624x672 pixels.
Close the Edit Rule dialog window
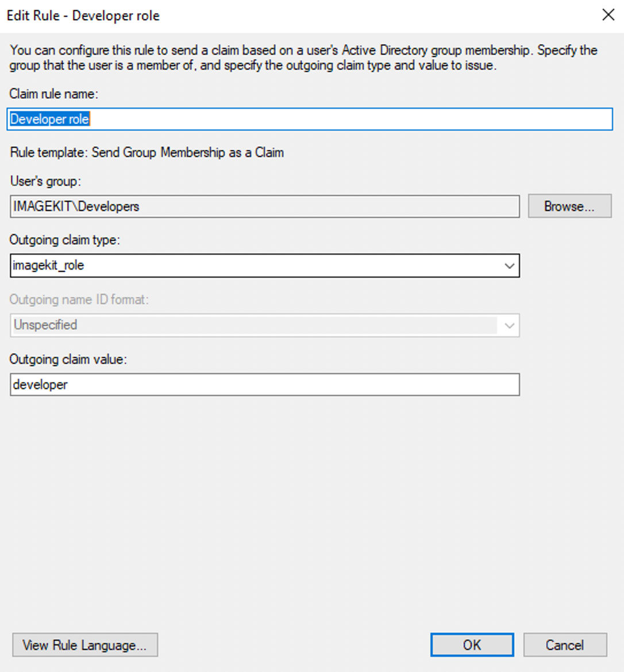[x=608, y=15]
